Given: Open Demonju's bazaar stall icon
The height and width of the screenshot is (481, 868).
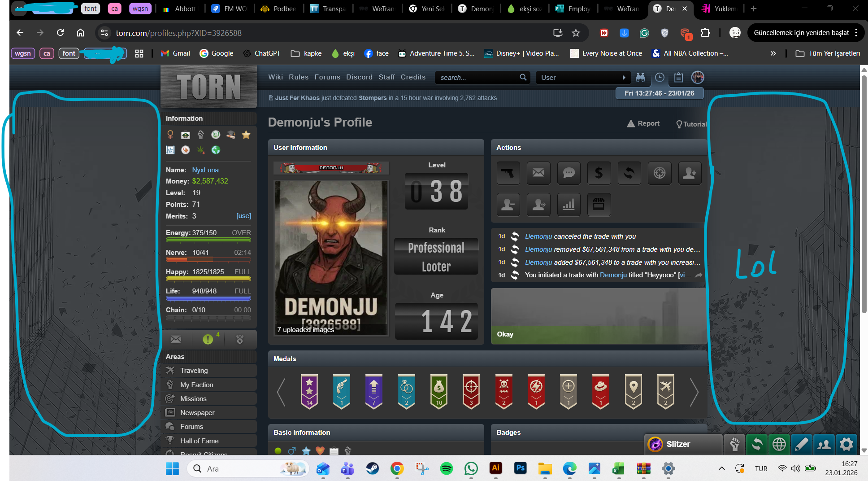Looking at the screenshot, I should click(599, 205).
